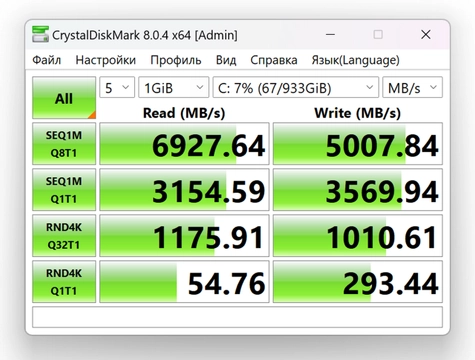This screenshot has height=360, width=475.
Task: Open the test count dropdown showing 5
Action: [x=117, y=88]
